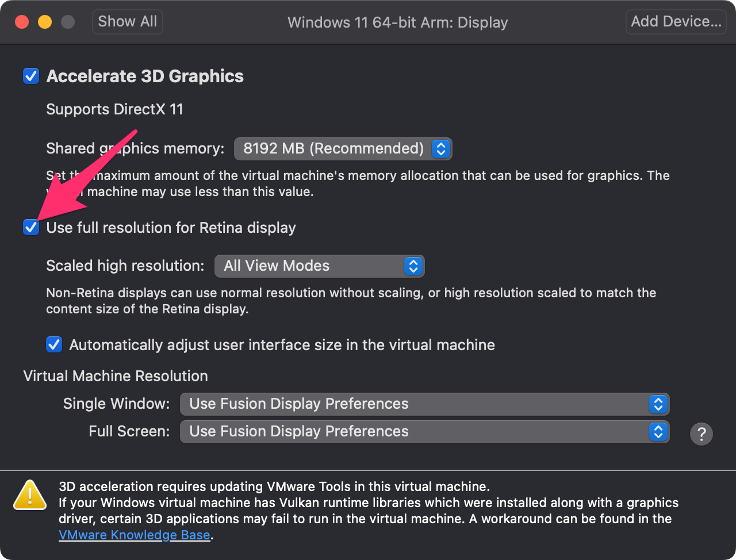Open help with the question mark button
The height and width of the screenshot is (560, 736).
[701, 434]
